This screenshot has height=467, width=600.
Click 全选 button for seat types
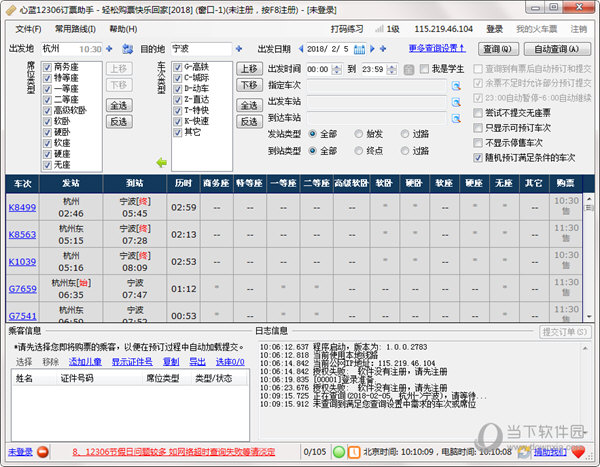click(x=119, y=105)
